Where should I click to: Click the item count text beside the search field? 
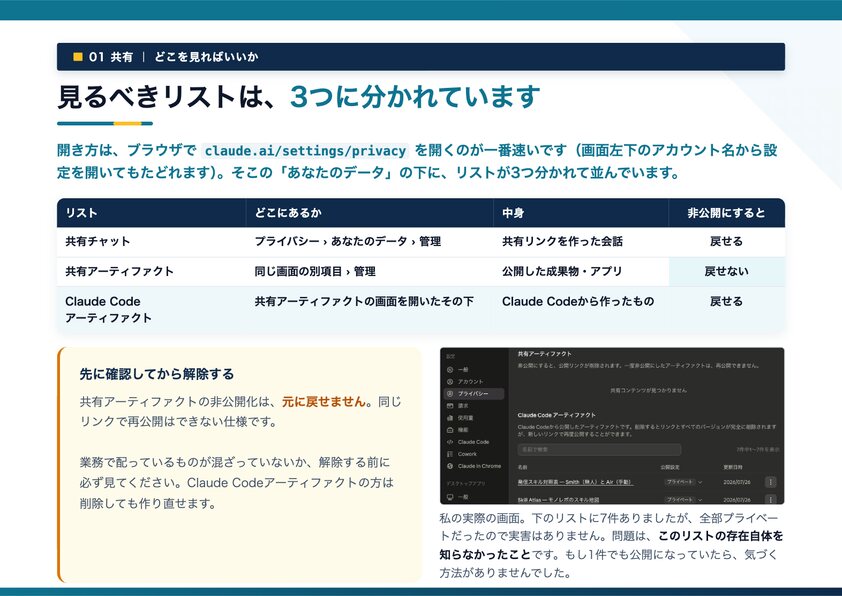(x=758, y=449)
